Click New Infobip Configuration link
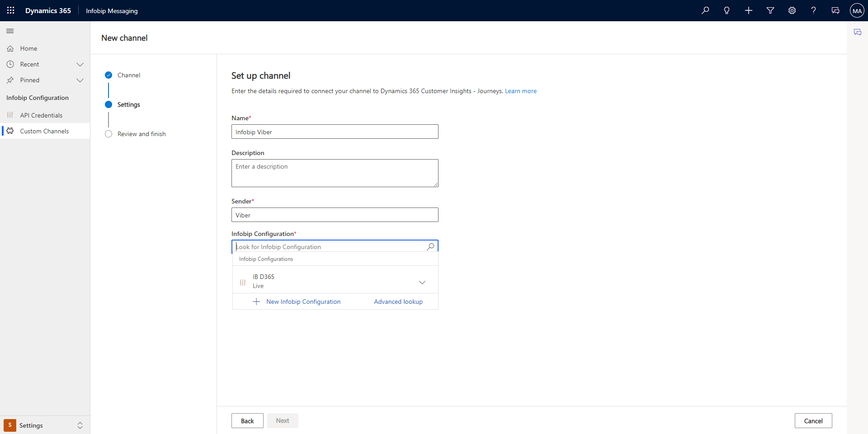 pyautogui.click(x=303, y=302)
